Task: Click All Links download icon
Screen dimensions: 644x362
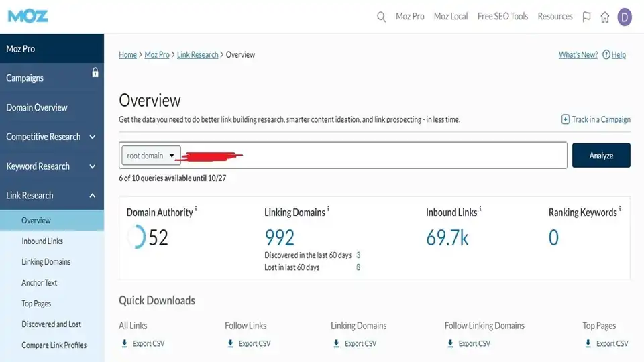Action: click(x=125, y=343)
